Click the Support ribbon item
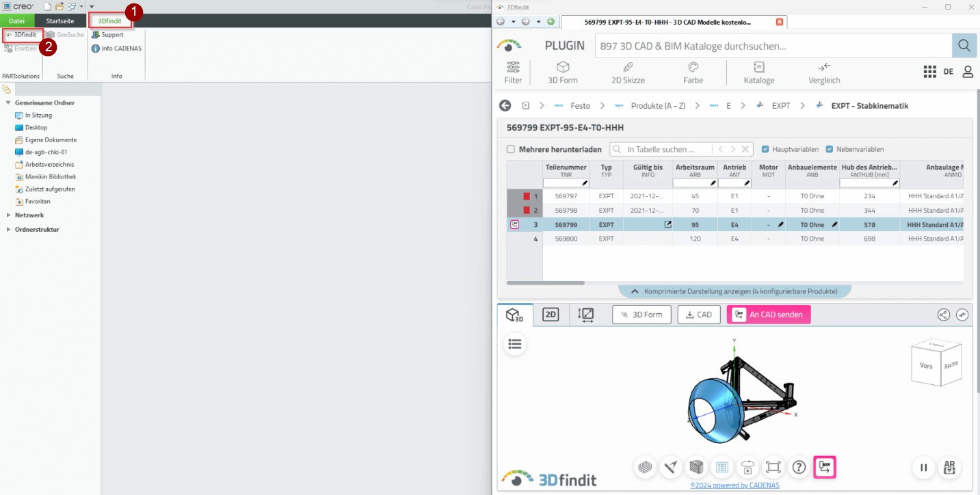This screenshot has height=495, width=980. tap(108, 34)
